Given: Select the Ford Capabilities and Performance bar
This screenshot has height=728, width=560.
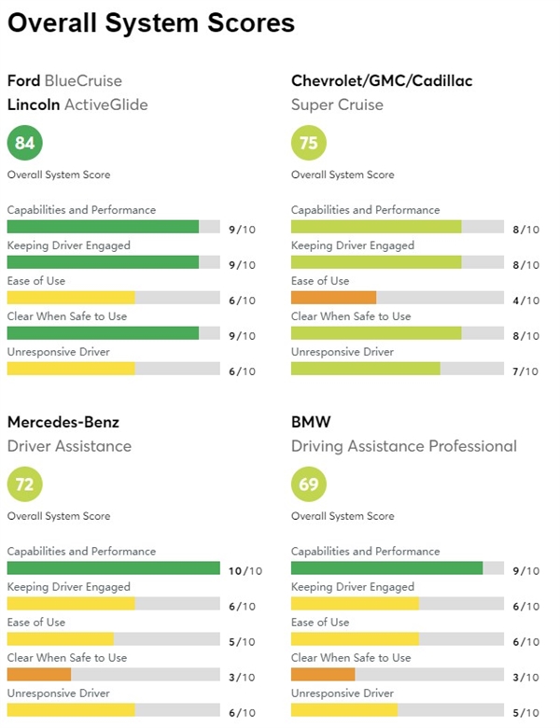Looking at the screenshot, I should [x=113, y=227].
